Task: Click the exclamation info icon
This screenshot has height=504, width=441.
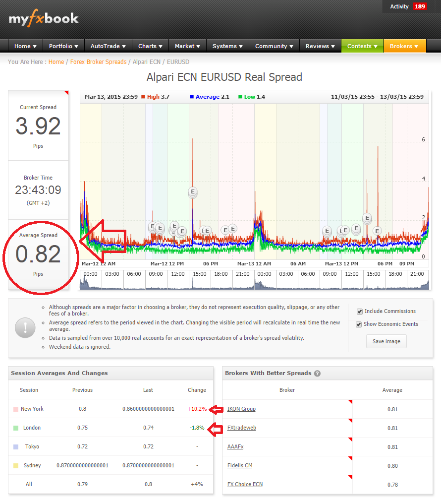Action: coord(25,327)
